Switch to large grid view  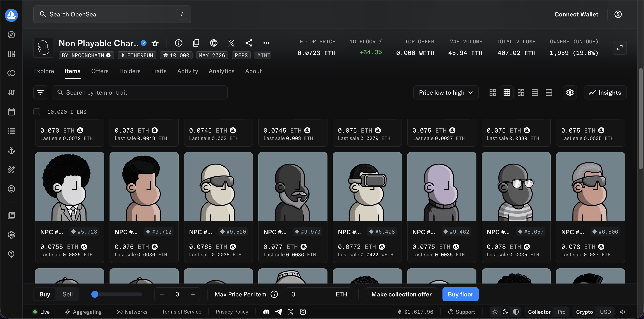pyautogui.click(x=493, y=92)
